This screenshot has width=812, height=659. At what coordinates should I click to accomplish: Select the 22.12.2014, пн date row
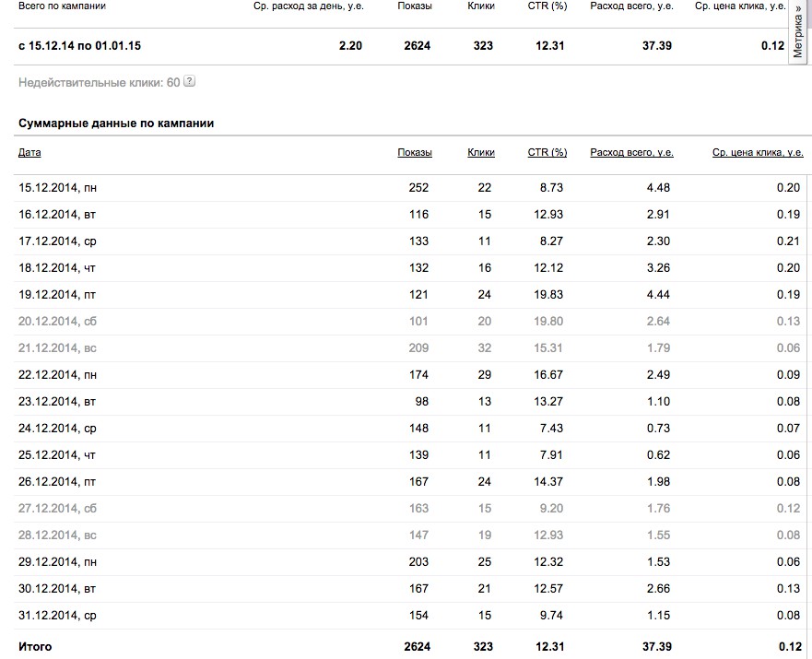coord(57,375)
